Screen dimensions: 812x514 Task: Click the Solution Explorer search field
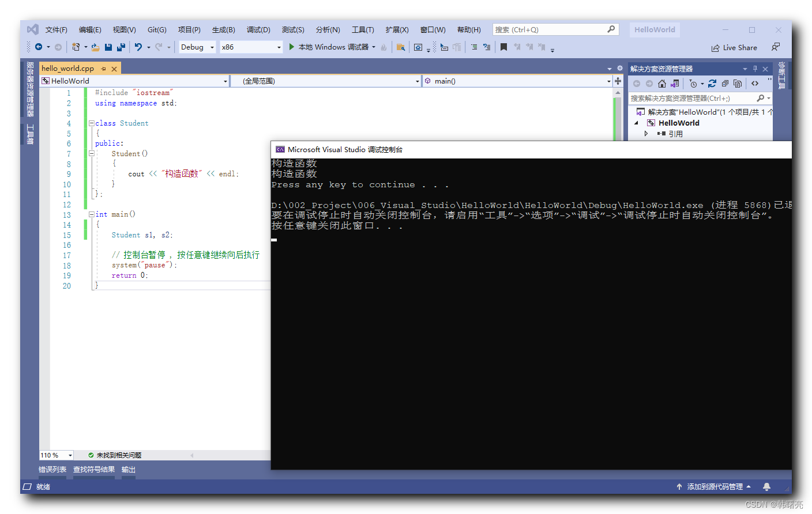[700, 98]
